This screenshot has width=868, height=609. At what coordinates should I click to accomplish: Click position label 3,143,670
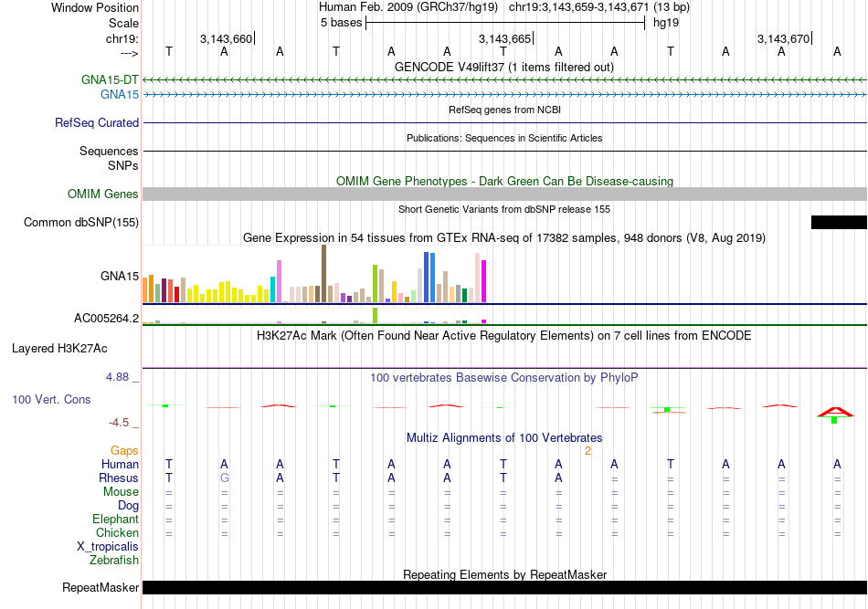tap(783, 38)
